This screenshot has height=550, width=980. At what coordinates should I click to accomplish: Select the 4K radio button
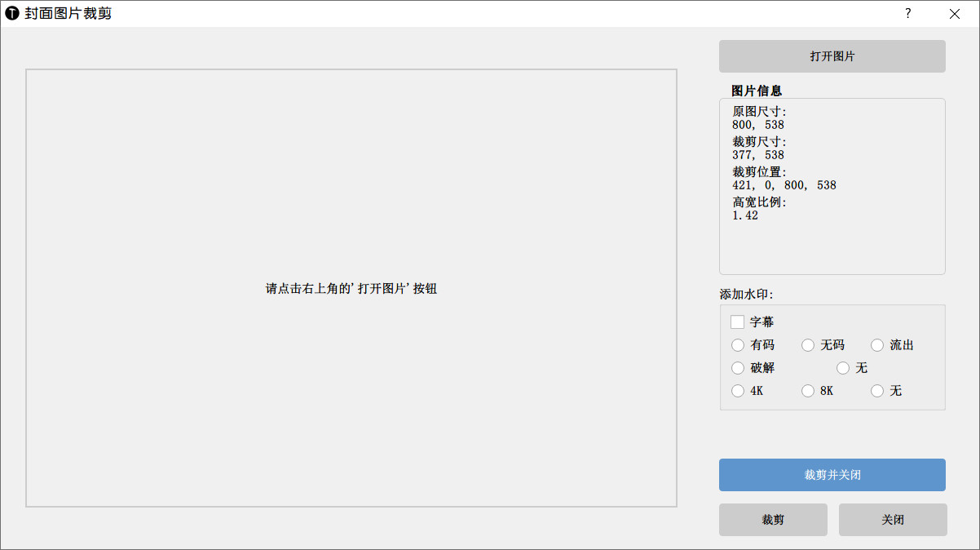pyautogui.click(x=738, y=391)
